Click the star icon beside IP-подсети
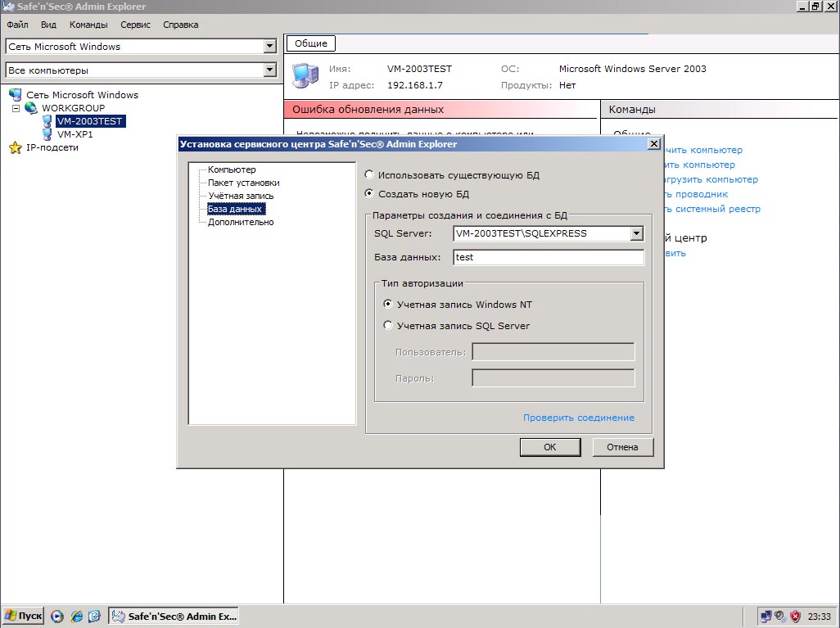The height and width of the screenshot is (628, 840). pyautogui.click(x=16, y=147)
